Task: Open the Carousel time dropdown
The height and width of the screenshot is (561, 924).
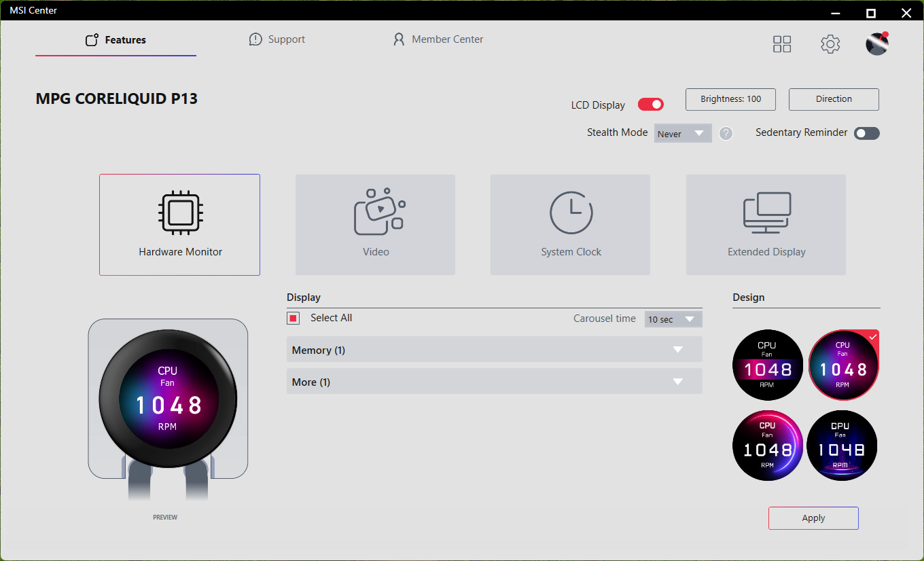Action: click(673, 319)
